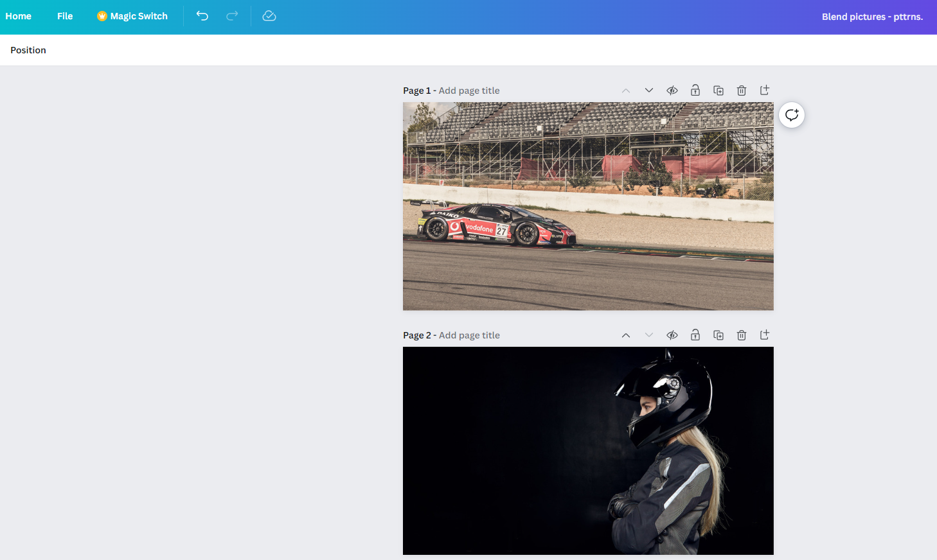
Task: Move Page 2 up with the chevron
Action: (626, 335)
